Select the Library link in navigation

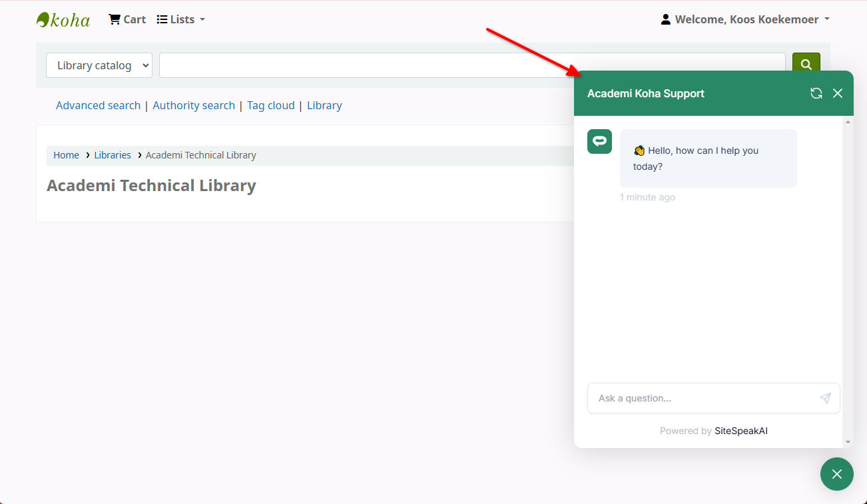point(324,105)
